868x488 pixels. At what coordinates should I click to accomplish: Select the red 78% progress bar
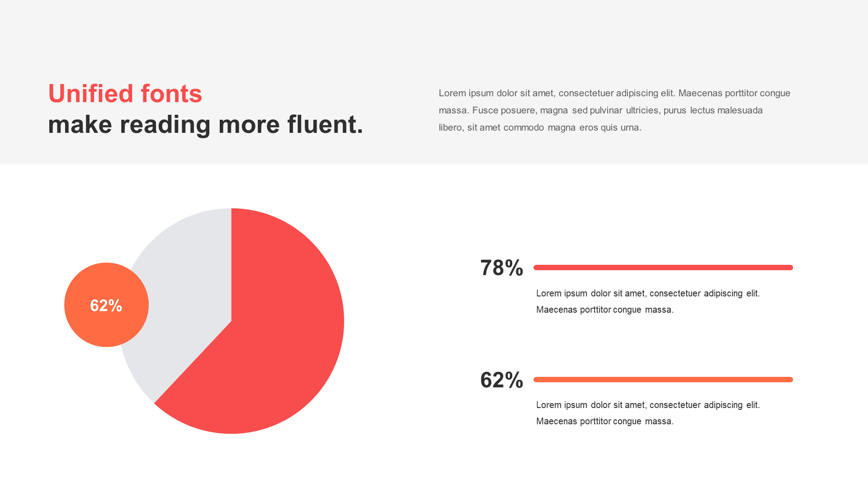[663, 267]
